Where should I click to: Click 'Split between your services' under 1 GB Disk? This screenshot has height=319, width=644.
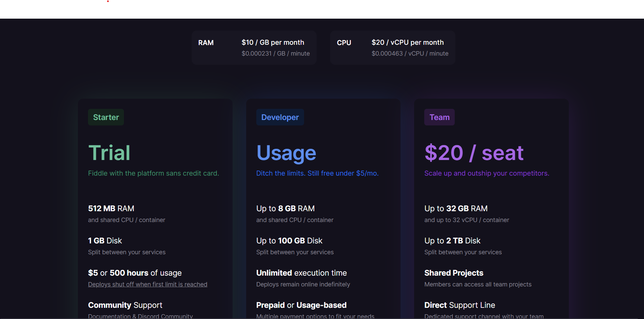tap(127, 252)
